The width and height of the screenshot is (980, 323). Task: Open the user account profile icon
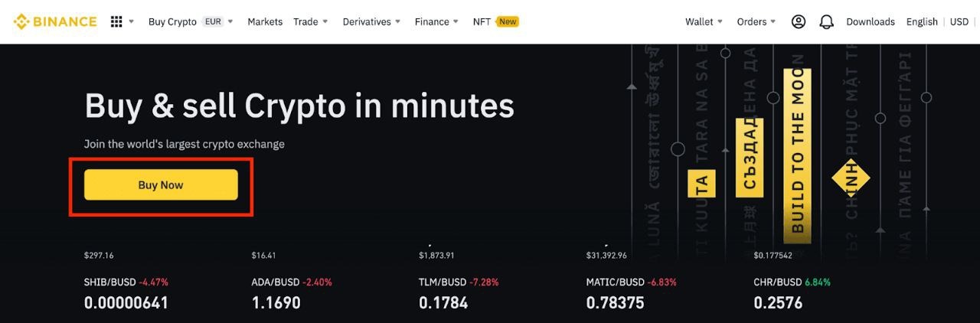pyautogui.click(x=798, y=21)
